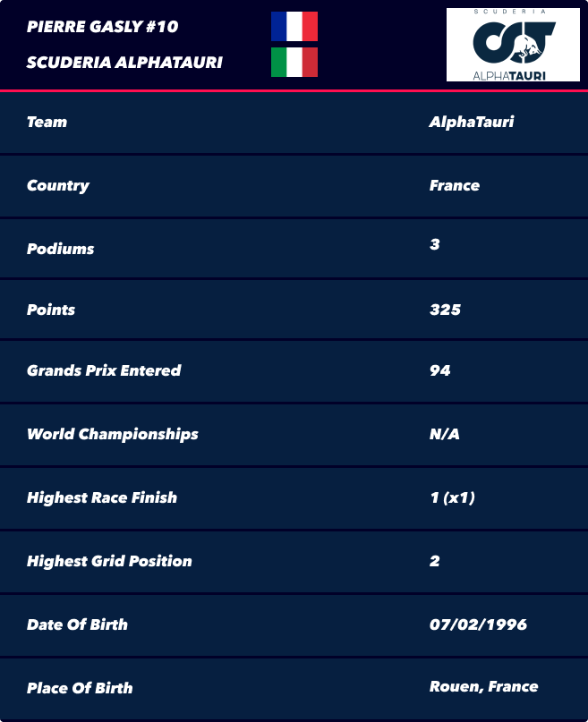Click the Podiums row label
This screenshot has height=722, width=588.
pyautogui.click(x=60, y=249)
